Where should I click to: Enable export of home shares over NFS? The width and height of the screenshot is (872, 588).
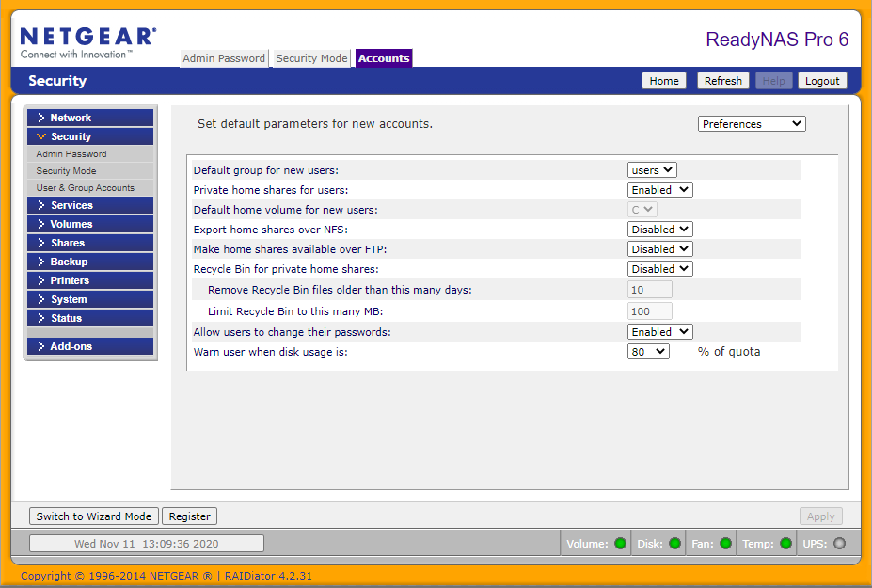pyautogui.click(x=659, y=229)
